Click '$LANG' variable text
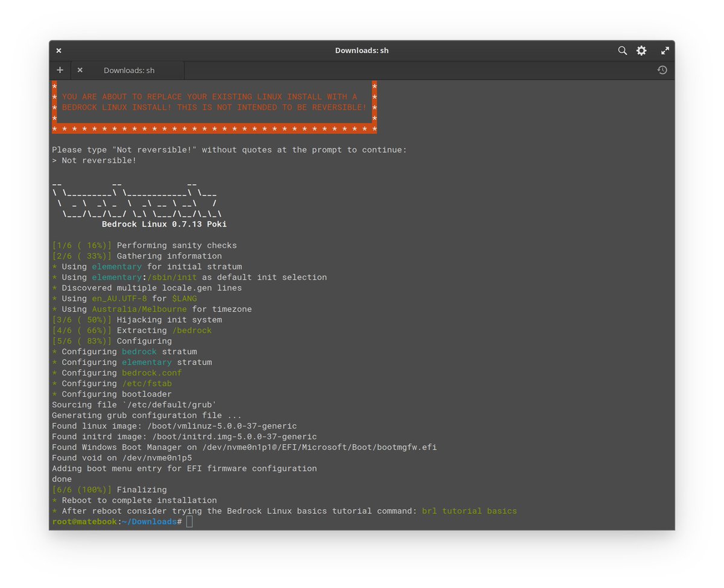The image size is (724, 588). click(x=185, y=299)
